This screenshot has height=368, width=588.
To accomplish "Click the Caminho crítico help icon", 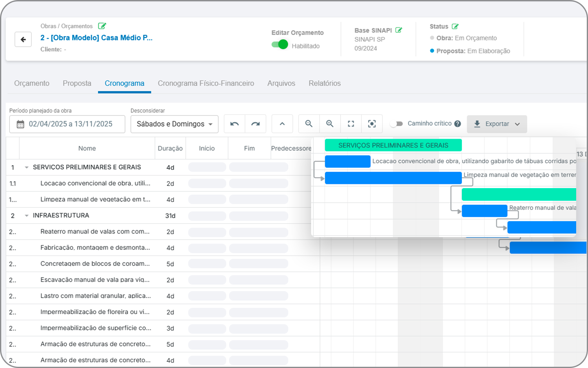I will (458, 124).
